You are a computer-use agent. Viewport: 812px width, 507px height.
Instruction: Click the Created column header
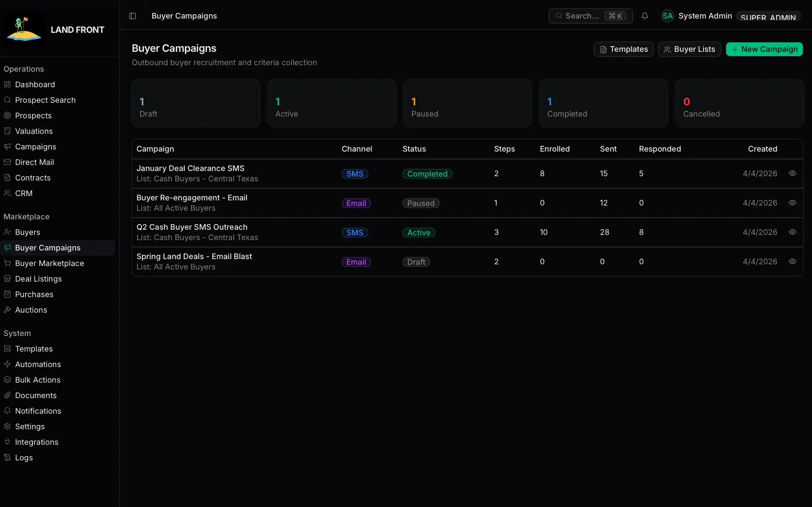(x=762, y=149)
